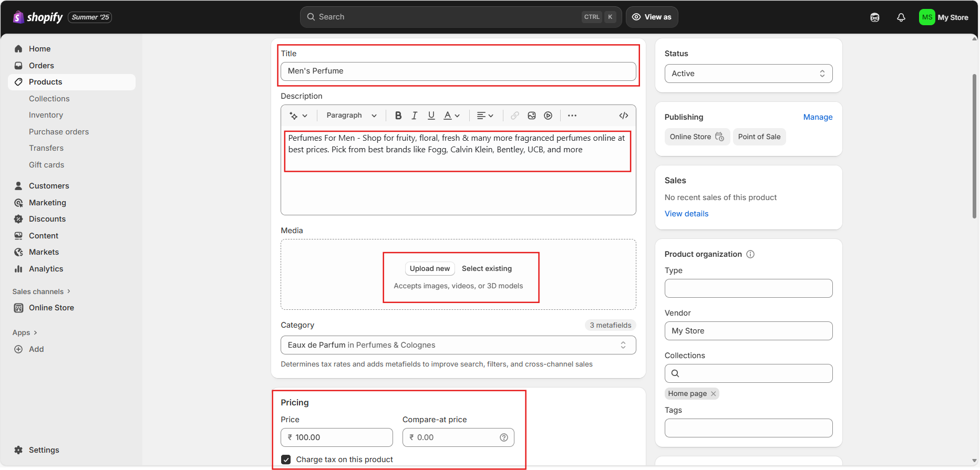Open the notifications bell
Screen dimensions: 980x470
901,17
